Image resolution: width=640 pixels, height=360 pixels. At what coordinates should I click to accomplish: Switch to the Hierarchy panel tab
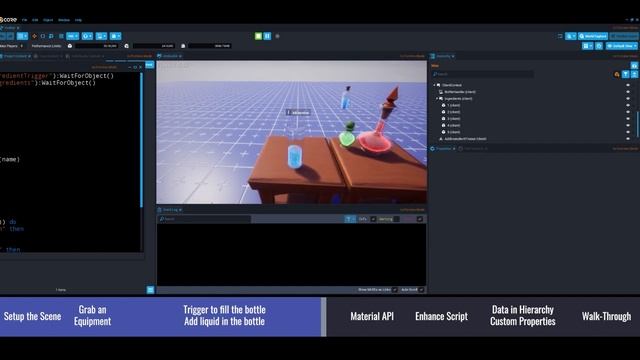tap(442, 56)
